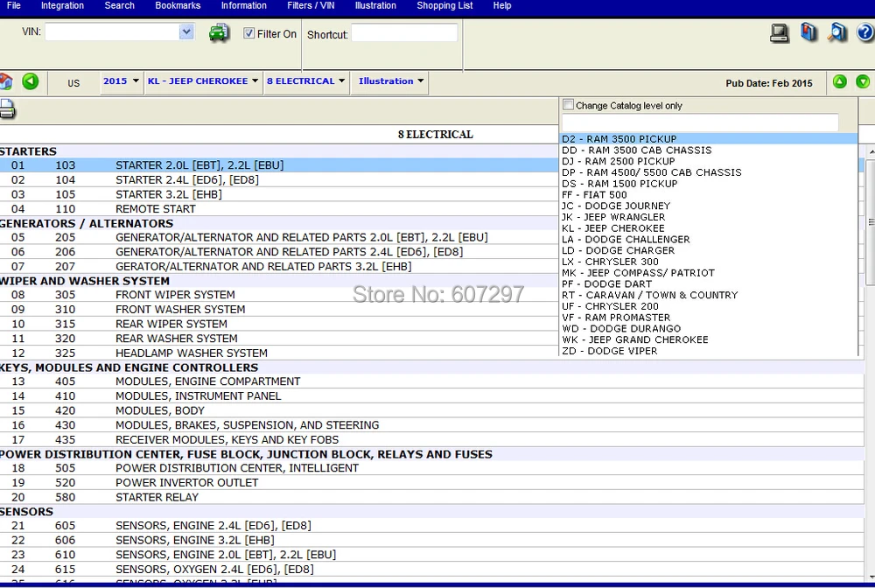The width and height of the screenshot is (875, 588).
Task: Select FF - FIAT 500
Action: click(708, 195)
